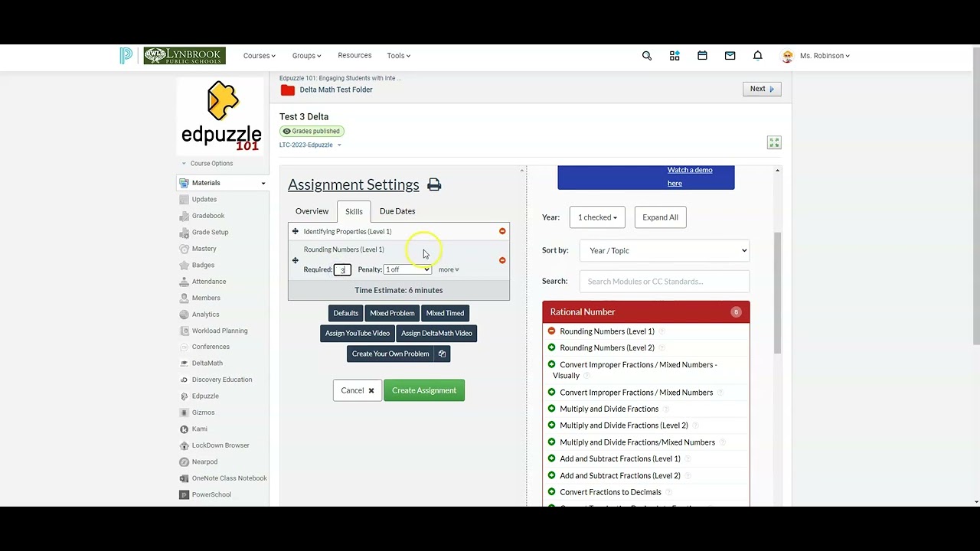Open the Groups dropdown menu
Screen dimensions: 980x551
pyautogui.click(x=306, y=56)
